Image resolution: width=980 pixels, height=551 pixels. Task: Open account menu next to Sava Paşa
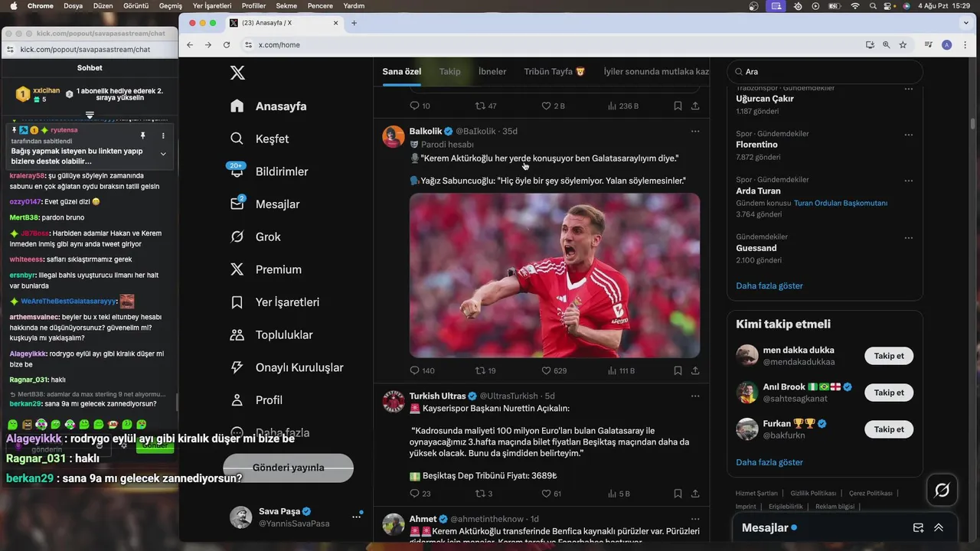tap(356, 517)
